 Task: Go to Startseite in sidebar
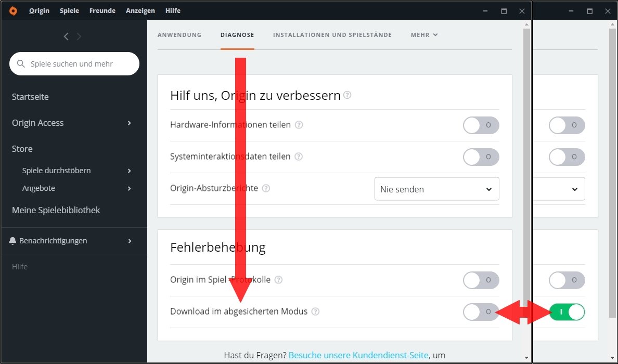(x=30, y=97)
